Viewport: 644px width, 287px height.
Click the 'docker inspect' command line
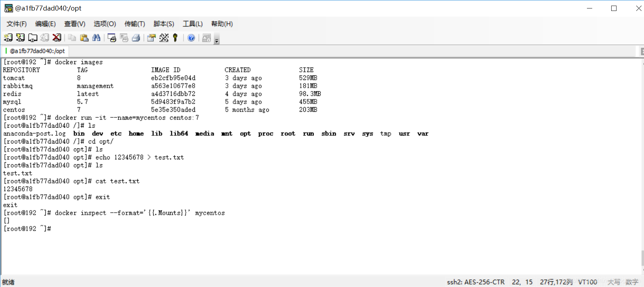(140, 213)
